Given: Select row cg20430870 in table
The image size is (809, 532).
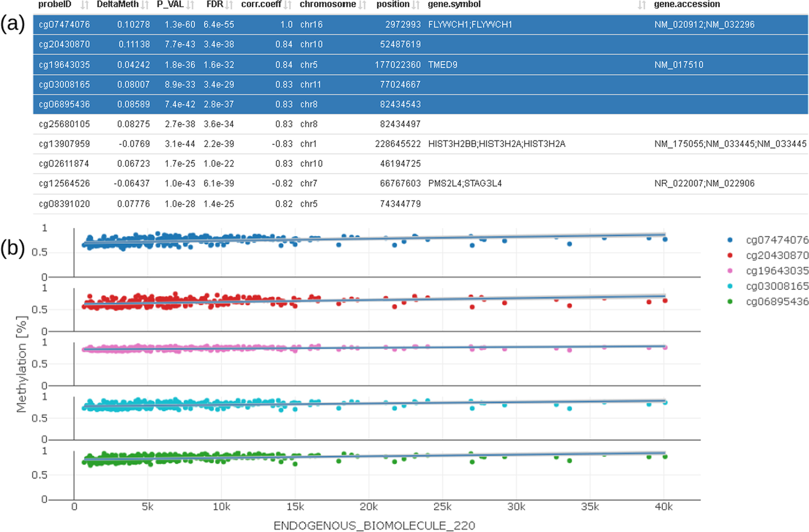Looking at the screenshot, I should tap(421, 45).
